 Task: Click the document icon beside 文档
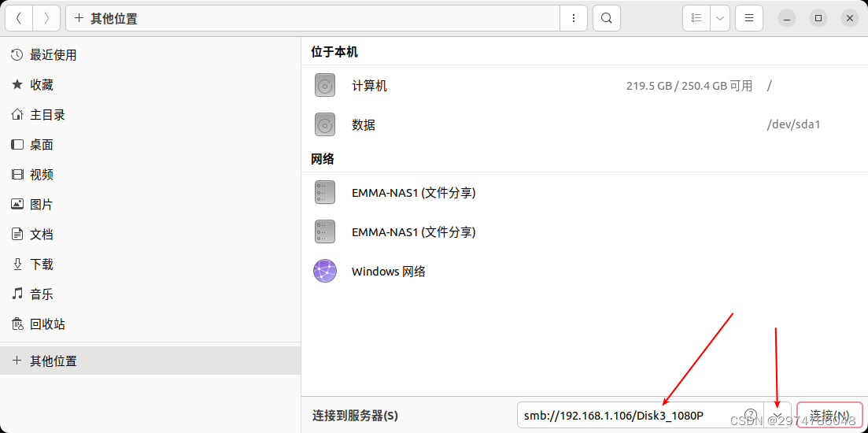click(17, 235)
